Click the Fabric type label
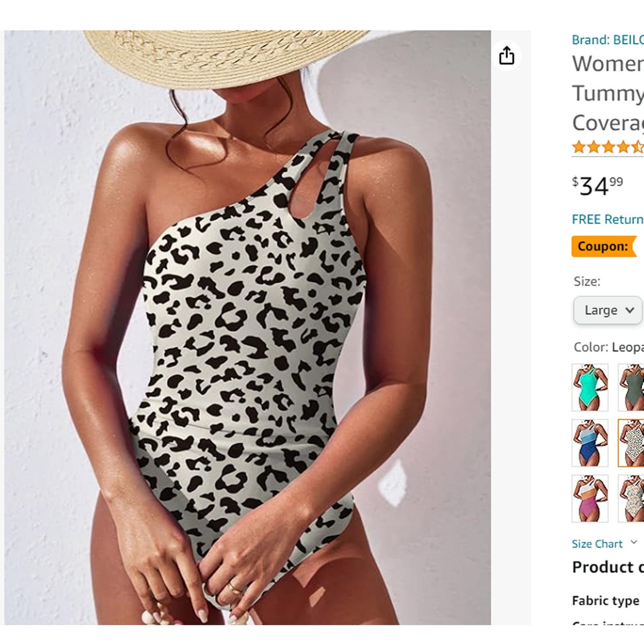The image size is (644, 644). click(x=605, y=601)
